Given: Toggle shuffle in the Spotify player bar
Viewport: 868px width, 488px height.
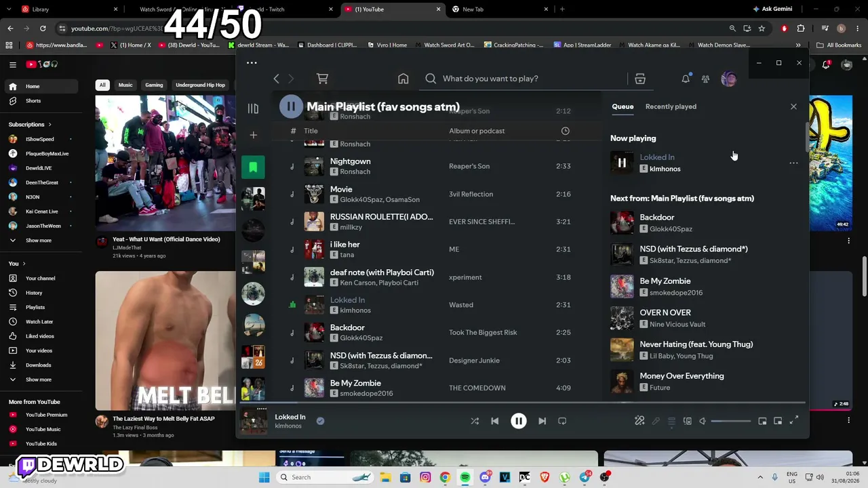Looking at the screenshot, I should [475, 421].
